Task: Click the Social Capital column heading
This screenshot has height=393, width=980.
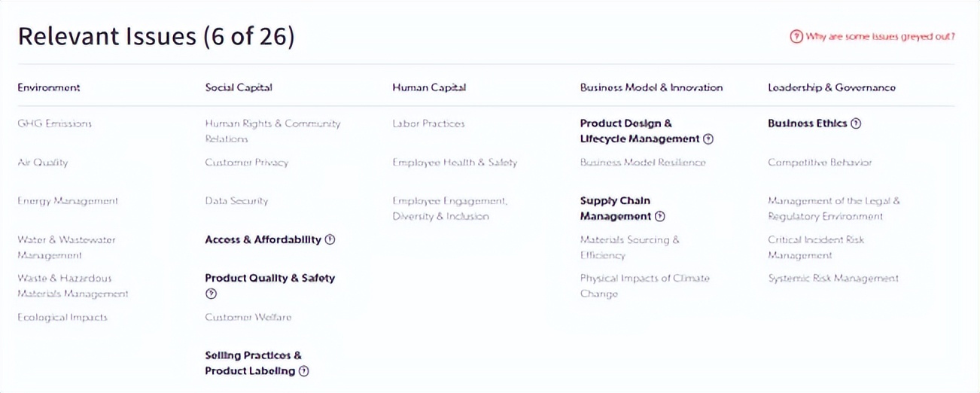Action: [x=239, y=87]
